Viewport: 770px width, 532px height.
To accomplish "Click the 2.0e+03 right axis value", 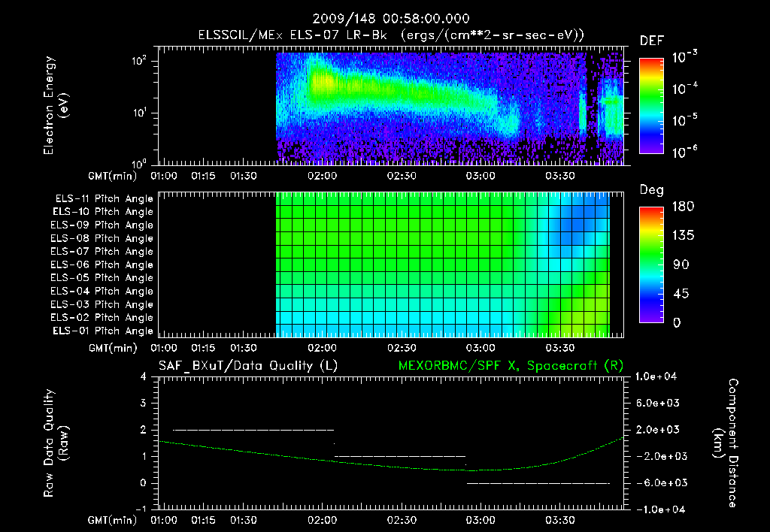I will 658,430.
